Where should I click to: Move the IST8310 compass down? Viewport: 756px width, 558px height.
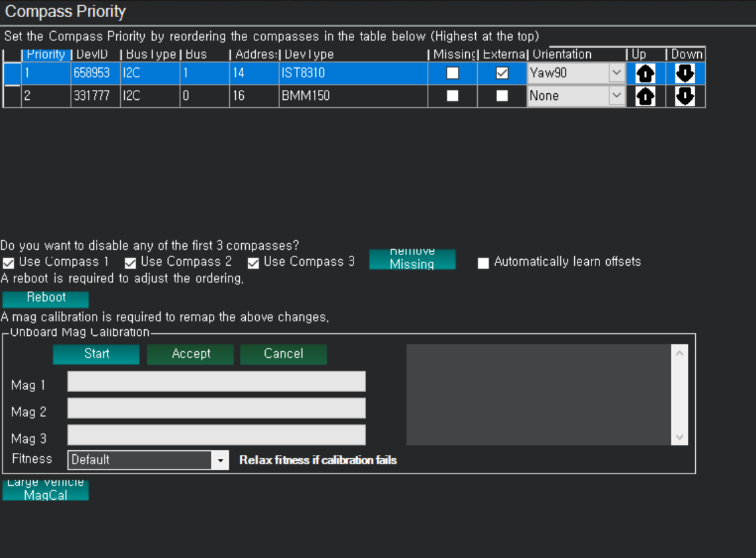[x=685, y=73]
